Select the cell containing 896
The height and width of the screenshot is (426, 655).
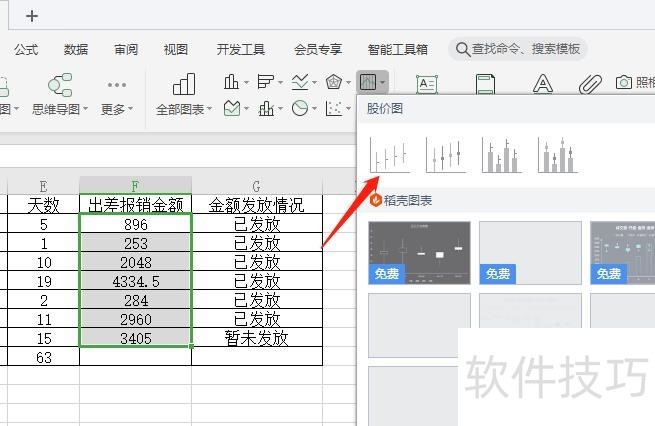[135, 224]
